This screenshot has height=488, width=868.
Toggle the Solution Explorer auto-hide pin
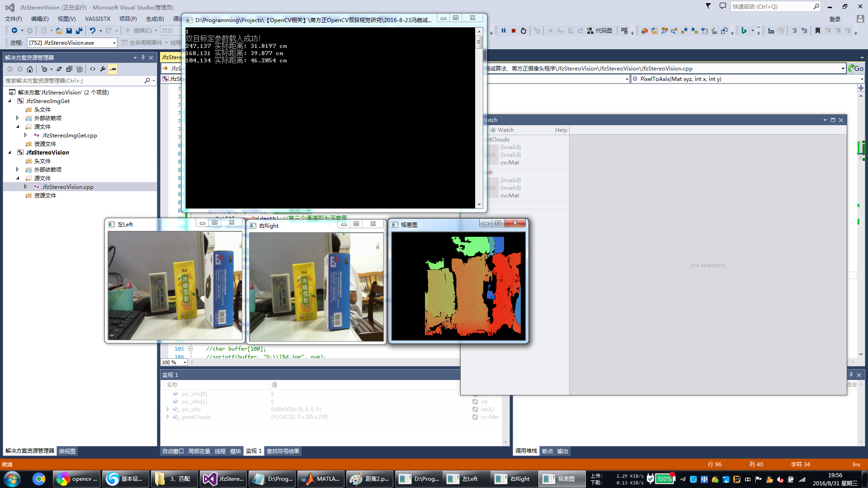coord(143,57)
